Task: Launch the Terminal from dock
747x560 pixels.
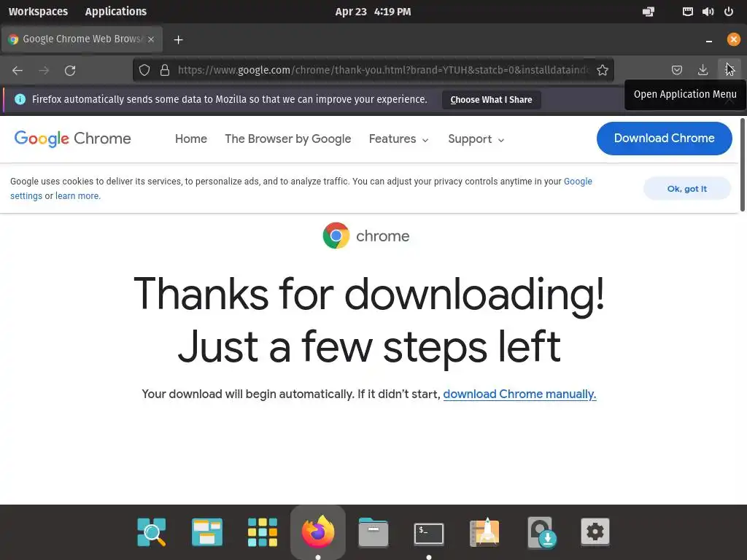Action: click(x=429, y=533)
